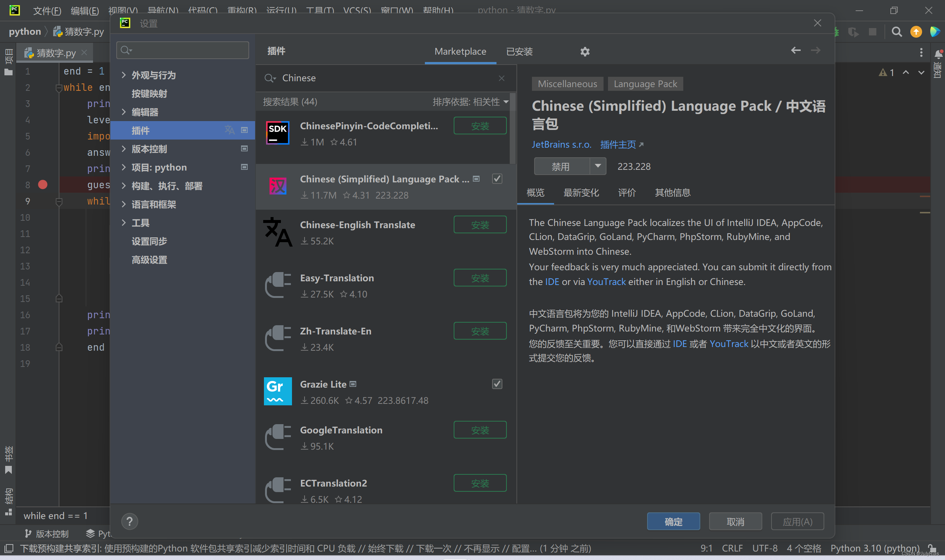Open dropdown arrow next to 禁用 button
The image size is (945, 560).
(598, 166)
